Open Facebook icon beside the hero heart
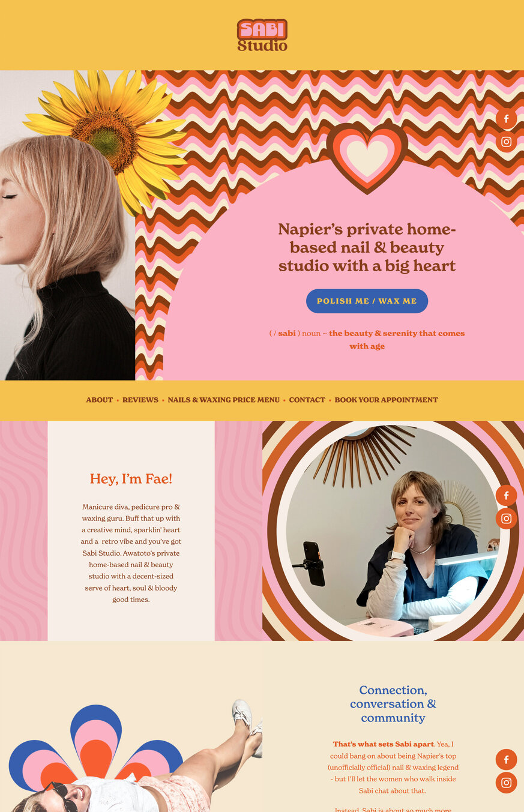 point(506,119)
